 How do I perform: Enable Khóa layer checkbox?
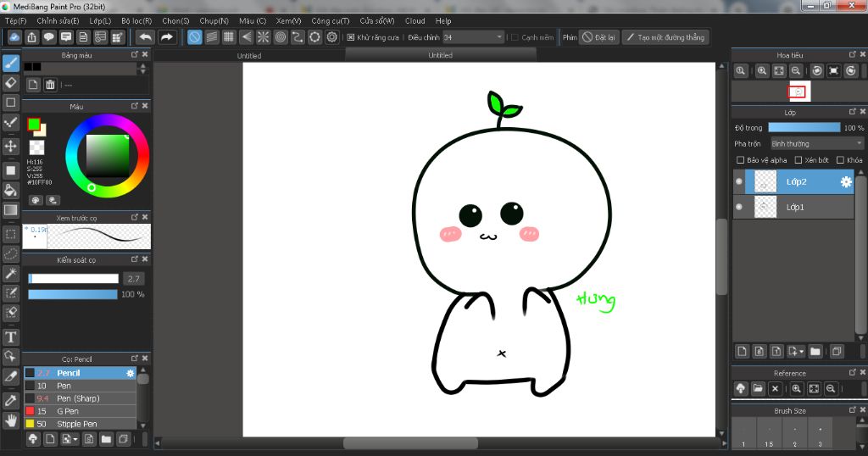point(840,160)
